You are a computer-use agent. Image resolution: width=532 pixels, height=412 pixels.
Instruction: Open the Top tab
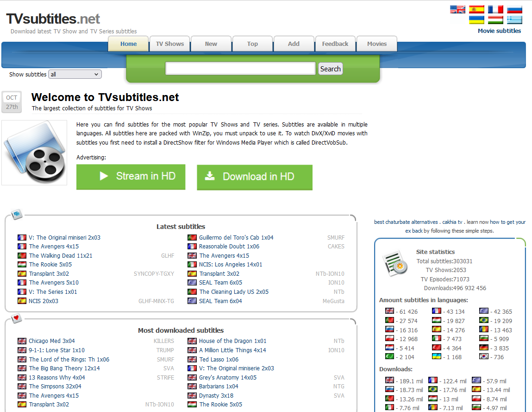pos(252,44)
